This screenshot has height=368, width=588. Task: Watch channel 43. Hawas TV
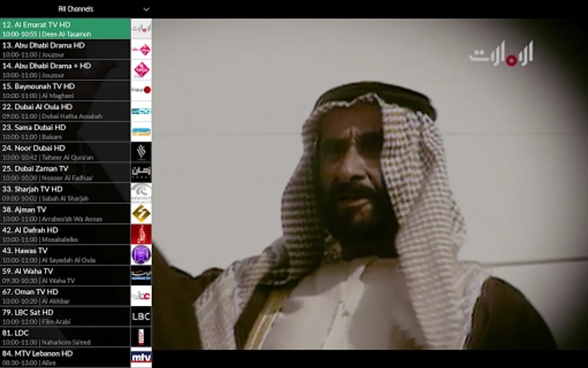[x=65, y=255]
